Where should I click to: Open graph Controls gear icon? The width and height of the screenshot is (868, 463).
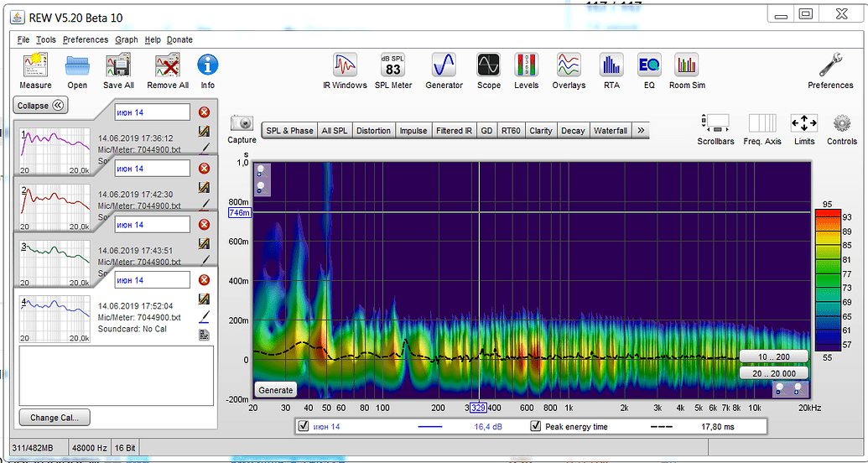point(842,124)
